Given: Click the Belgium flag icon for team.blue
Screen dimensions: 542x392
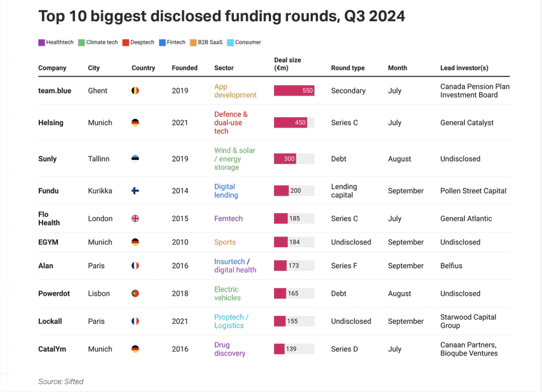Looking at the screenshot, I should [135, 91].
